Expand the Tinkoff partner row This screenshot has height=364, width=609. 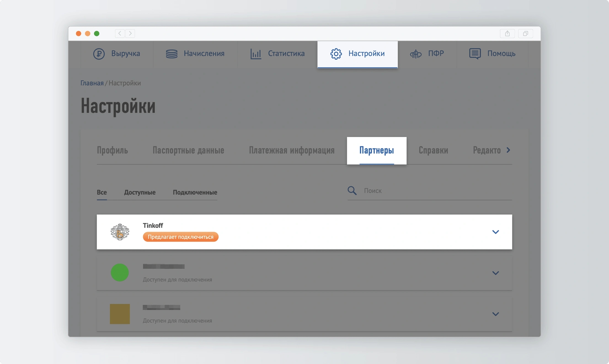pyautogui.click(x=495, y=232)
